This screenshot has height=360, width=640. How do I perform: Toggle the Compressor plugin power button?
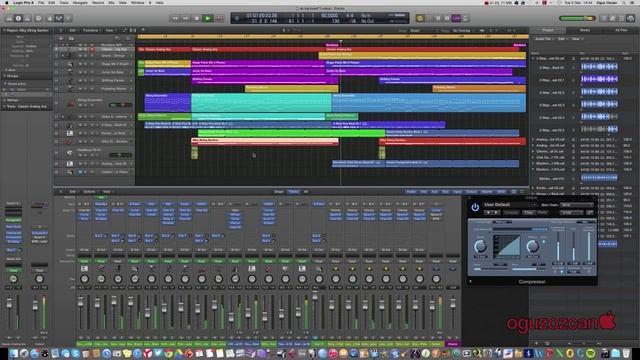pyautogui.click(x=475, y=207)
